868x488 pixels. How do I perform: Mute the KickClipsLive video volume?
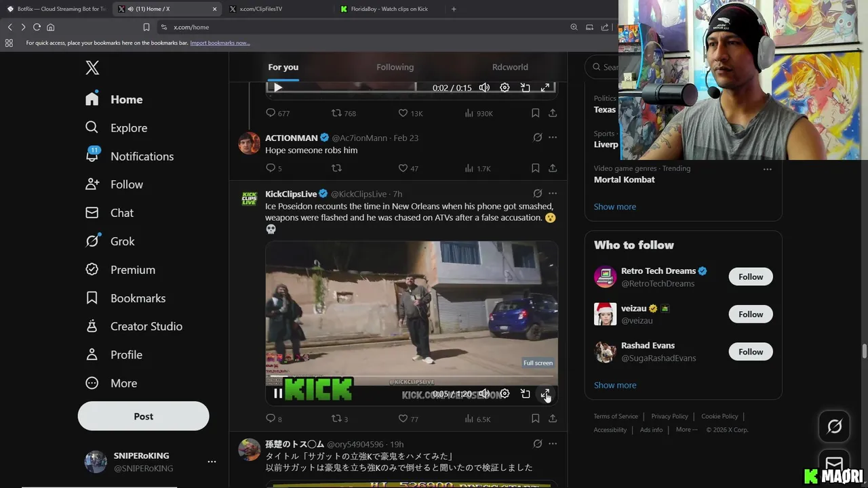tap(484, 393)
